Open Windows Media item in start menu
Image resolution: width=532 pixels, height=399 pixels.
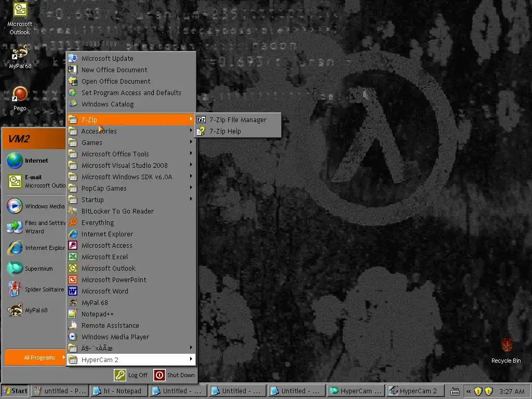click(35, 206)
